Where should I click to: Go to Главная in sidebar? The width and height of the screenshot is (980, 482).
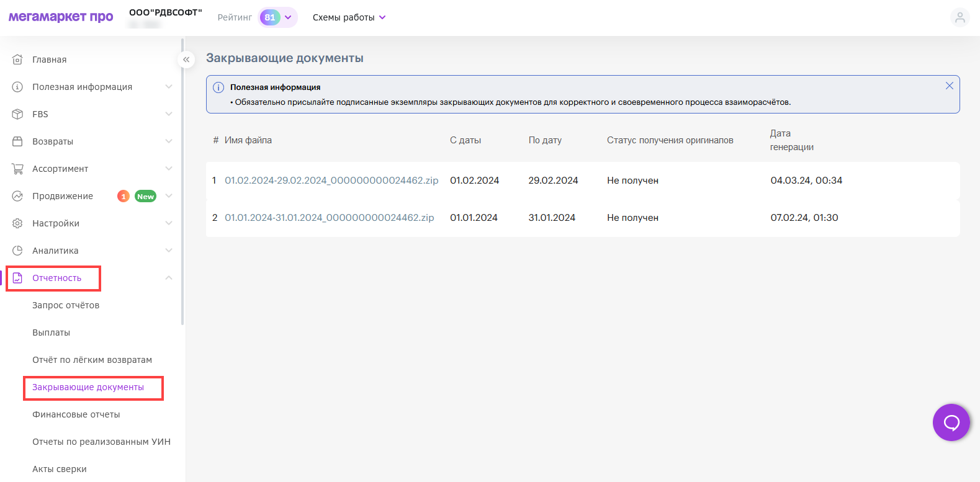[49, 60]
